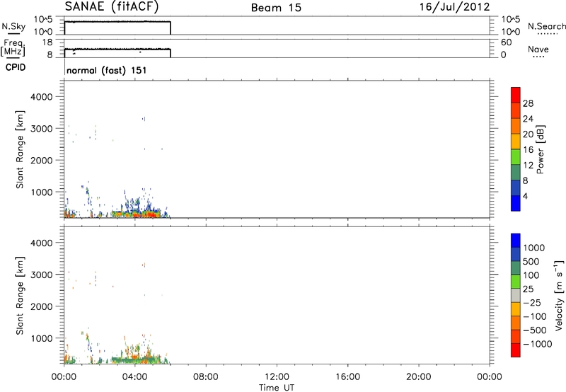This screenshot has height=392, width=566.
Task: Click '4000' on Power panel range axis
Action: [41, 97]
